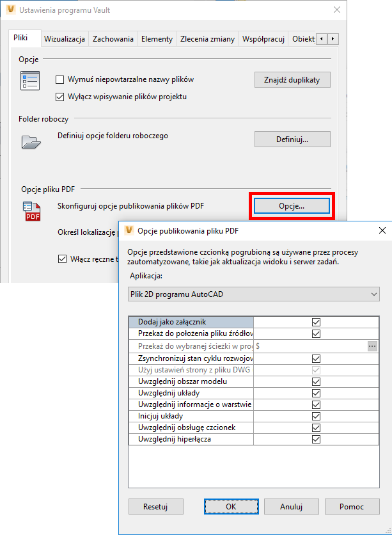The width and height of the screenshot is (392, 535).
Task: Click the Resetuj button
Action: [x=155, y=507]
